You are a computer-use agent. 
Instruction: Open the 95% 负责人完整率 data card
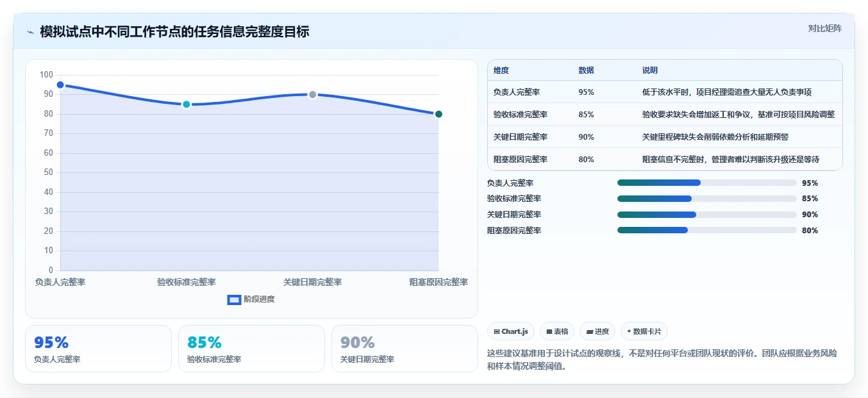(98, 349)
